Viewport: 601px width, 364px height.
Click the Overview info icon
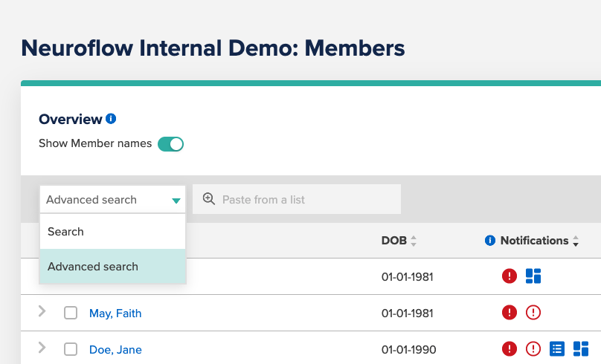[x=111, y=119]
